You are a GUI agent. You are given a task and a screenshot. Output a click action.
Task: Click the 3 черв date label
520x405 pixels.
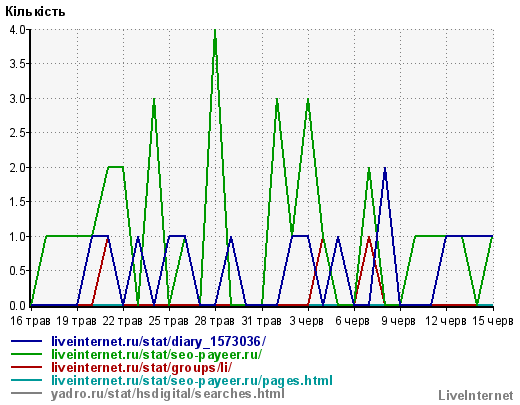(x=307, y=321)
